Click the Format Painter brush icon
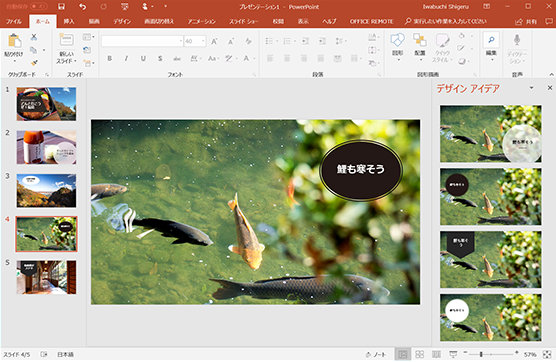Image resolution: width=556 pixels, height=362 pixels. (34, 63)
